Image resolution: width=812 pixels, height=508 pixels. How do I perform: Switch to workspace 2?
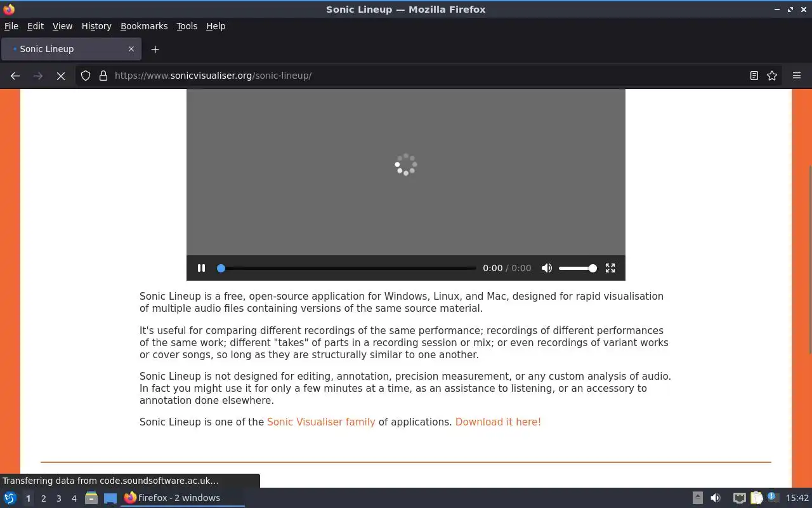click(43, 498)
